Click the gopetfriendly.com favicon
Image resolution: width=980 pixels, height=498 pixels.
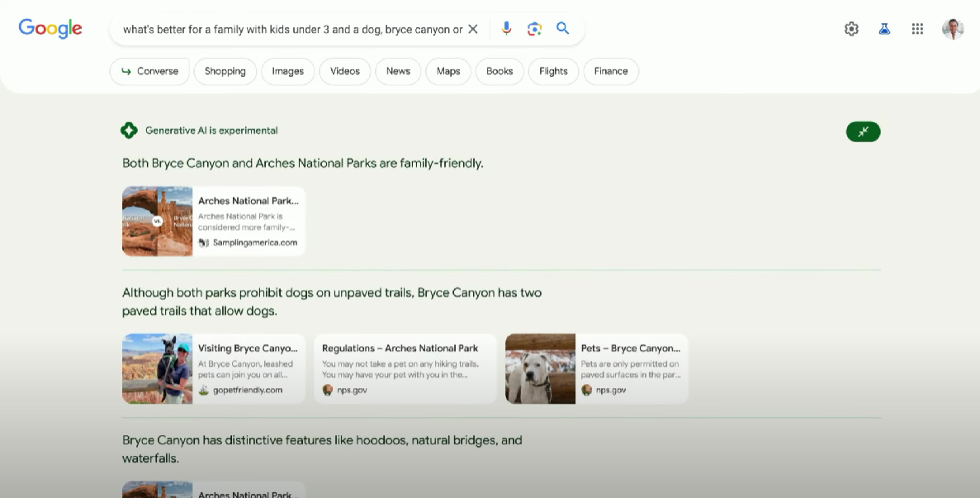pos(204,390)
